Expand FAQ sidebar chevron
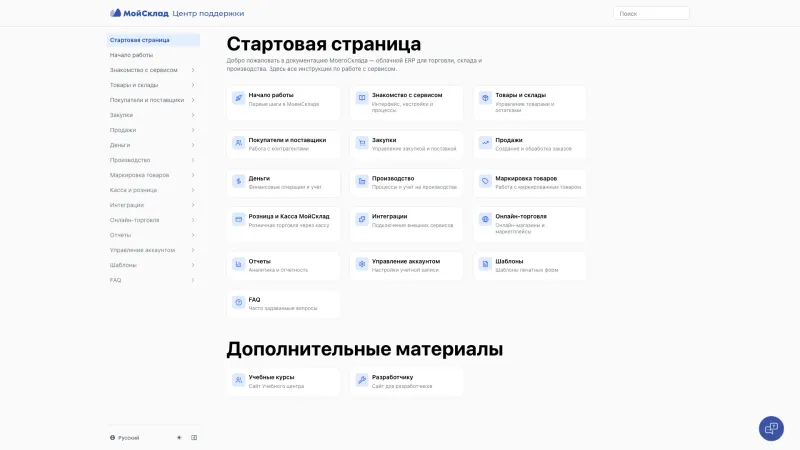Viewport: 800px width, 450px height. pos(193,280)
